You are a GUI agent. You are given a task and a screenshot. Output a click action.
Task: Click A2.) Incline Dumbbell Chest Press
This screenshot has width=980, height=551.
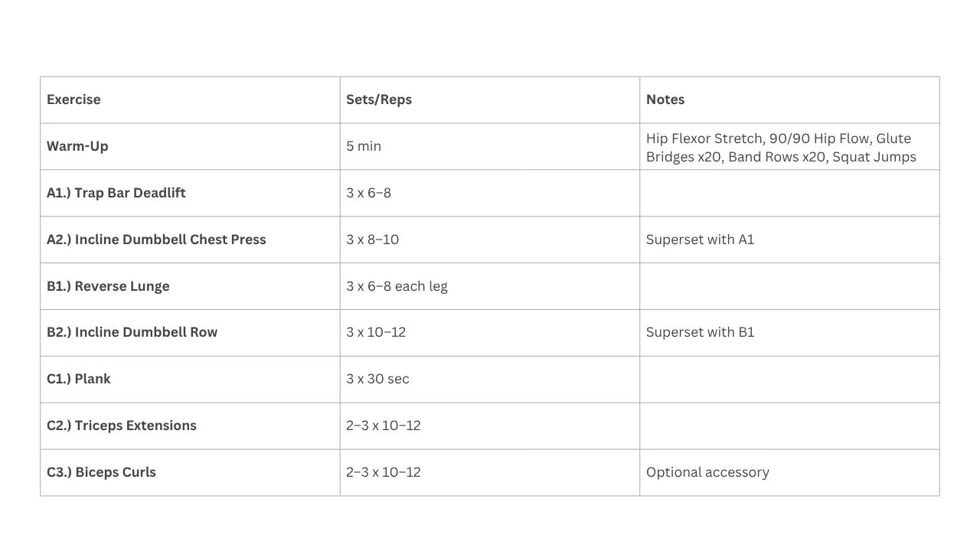[x=156, y=240]
